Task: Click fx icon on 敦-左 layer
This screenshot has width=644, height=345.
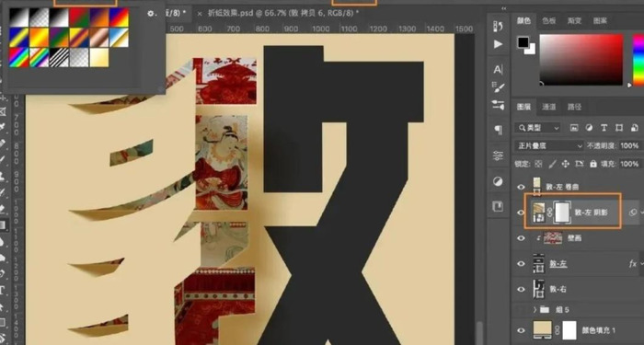Action: tap(633, 264)
